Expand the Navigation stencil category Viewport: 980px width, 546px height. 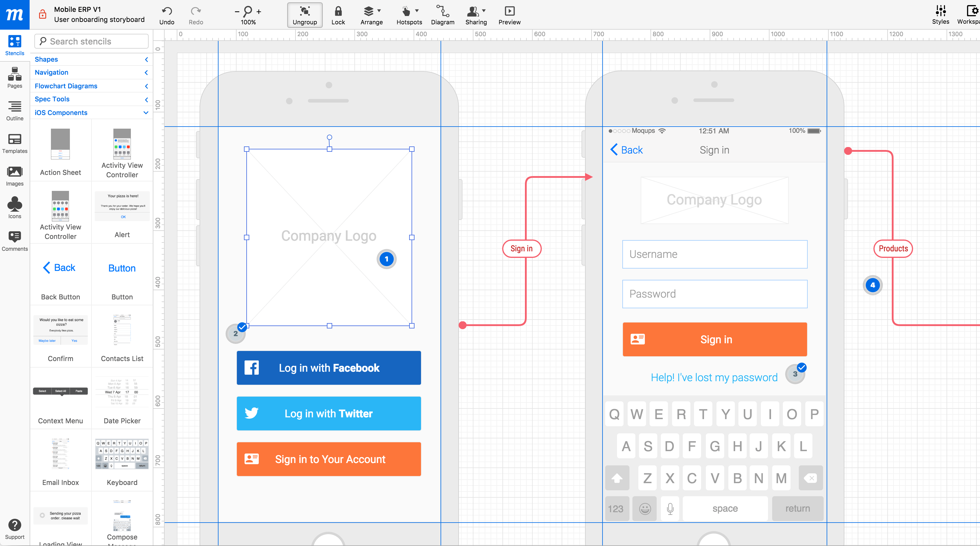[91, 73]
